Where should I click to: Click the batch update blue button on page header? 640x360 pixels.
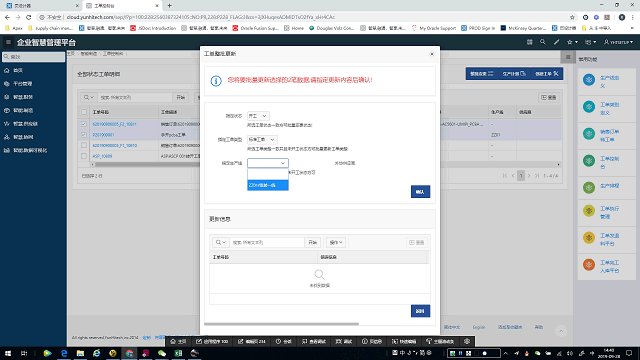tap(482, 74)
